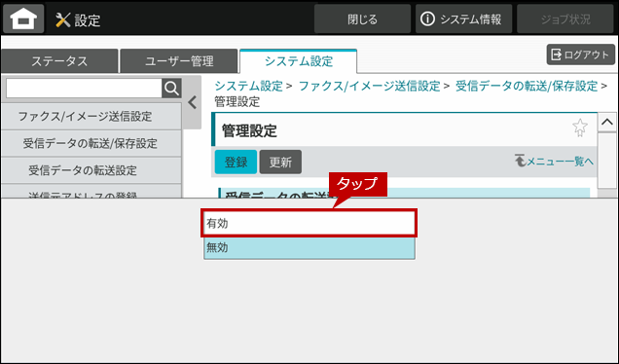Tap the scroll up arrow
The height and width of the screenshot is (364, 619).
[607, 123]
